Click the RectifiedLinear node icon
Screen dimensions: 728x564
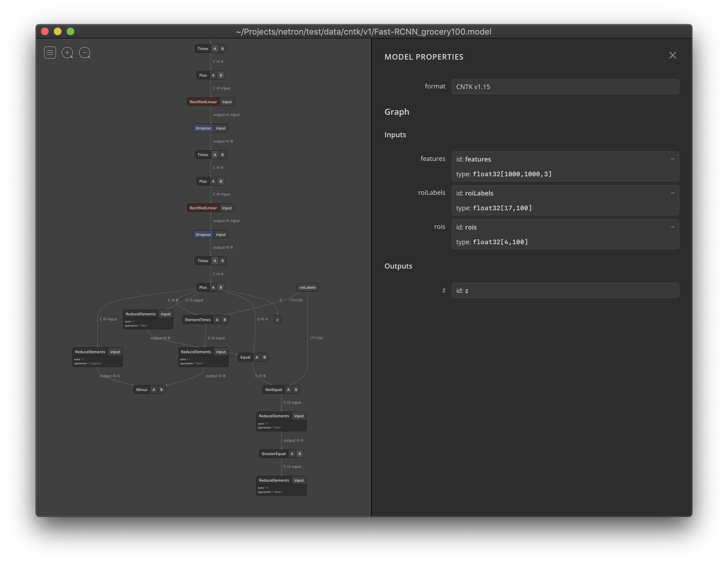203,101
